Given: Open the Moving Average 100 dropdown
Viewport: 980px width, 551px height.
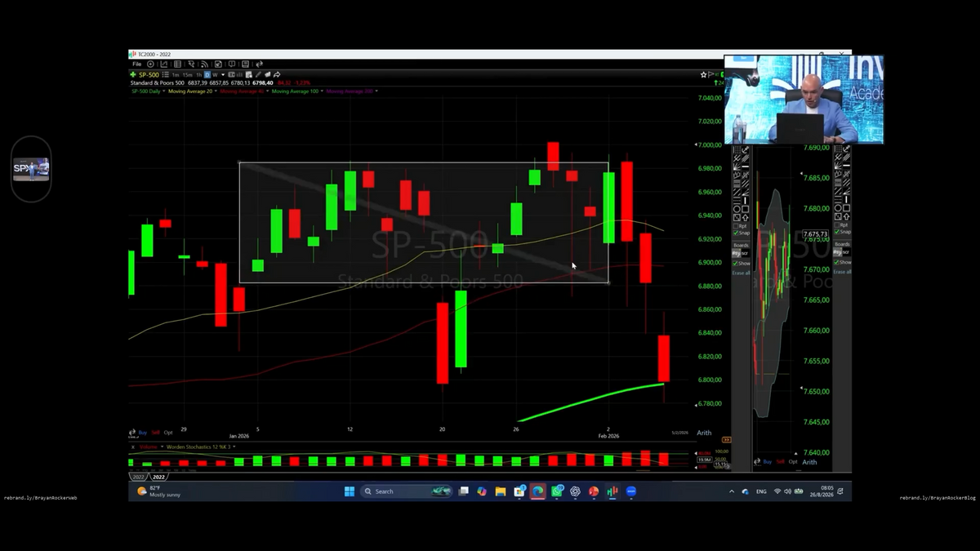Looking at the screenshot, I should tap(322, 91).
